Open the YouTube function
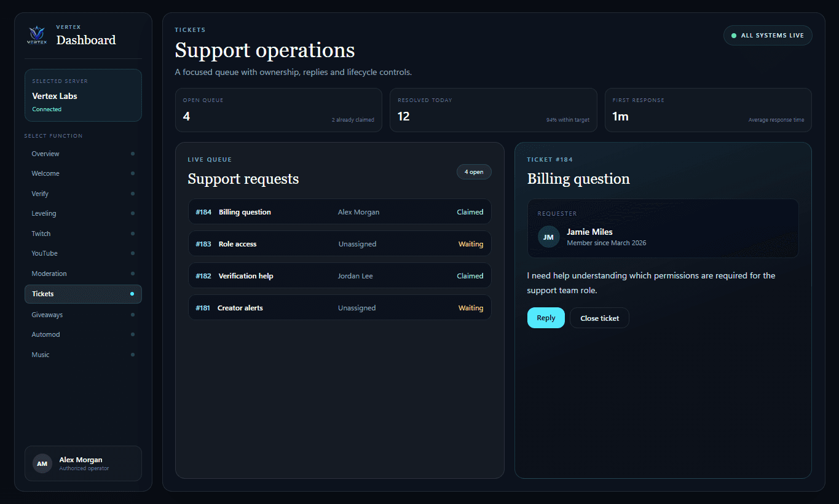 tap(83, 253)
